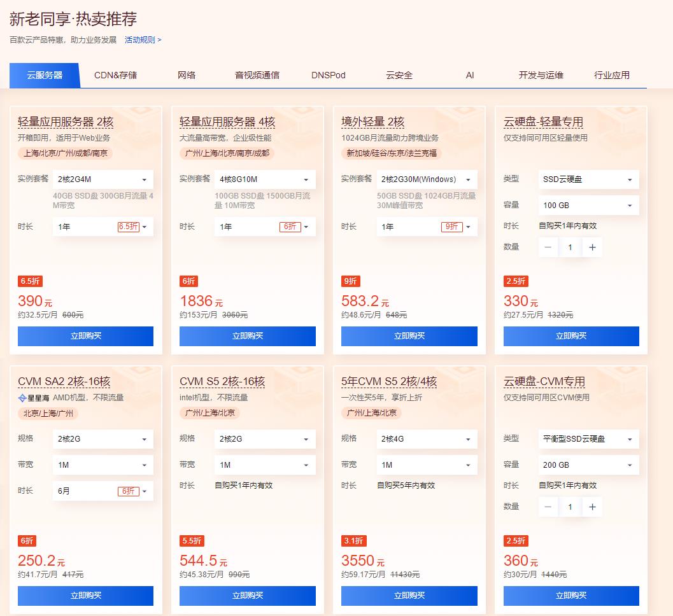Click quantity field in 云硬盘-CVM专用 card
This screenshot has height=616, width=673.
(570, 507)
